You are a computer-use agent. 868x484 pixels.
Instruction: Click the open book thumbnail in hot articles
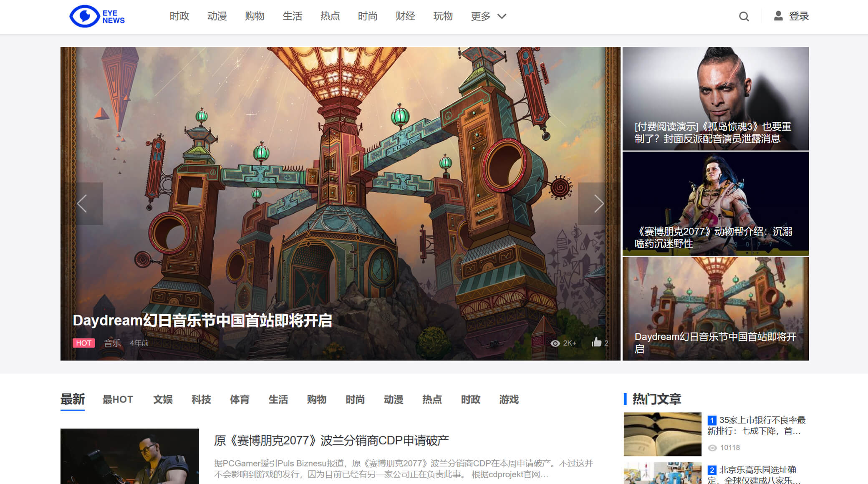[663, 434]
